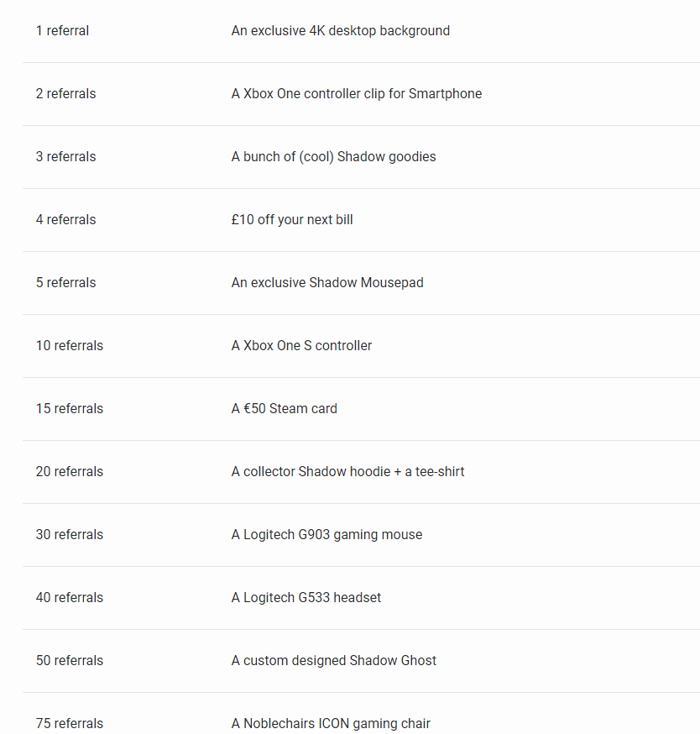Click the '5 referrals' row label

pos(66,283)
